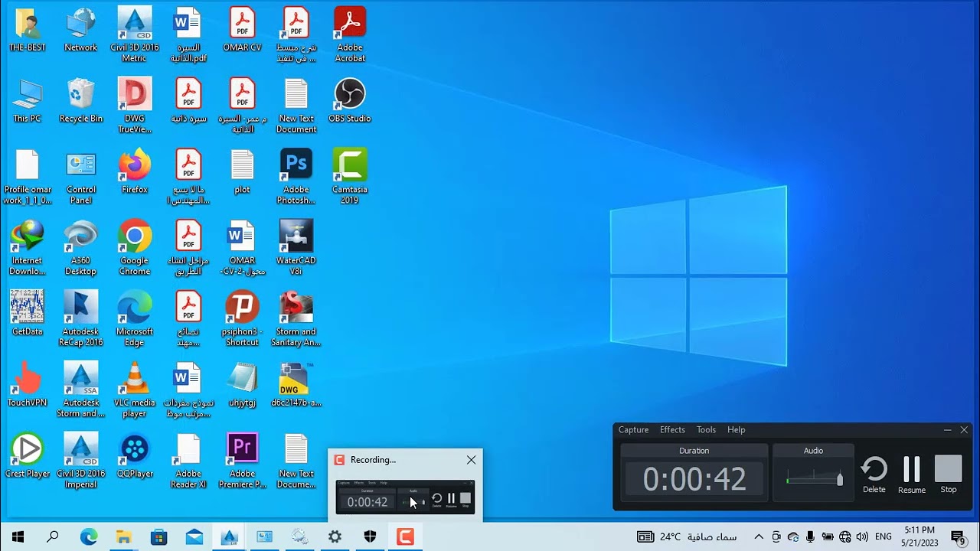980x551 pixels.
Task: Close the Recording... preview popup
Action: point(471,460)
